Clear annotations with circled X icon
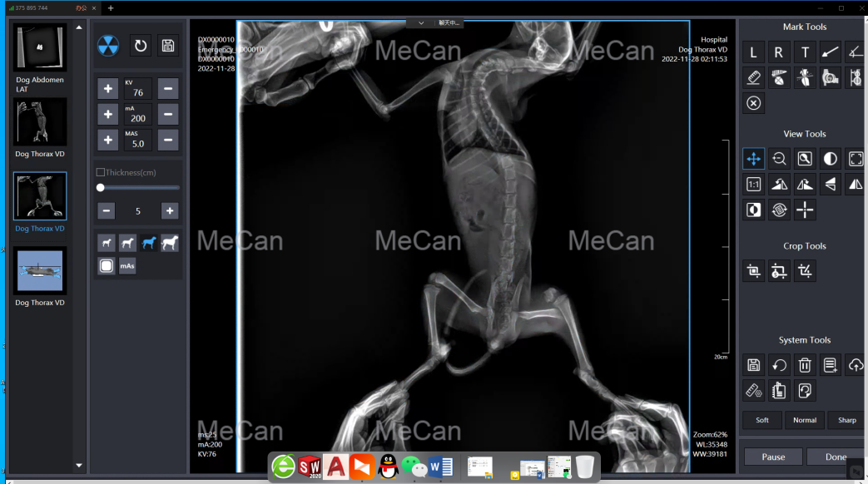868x484 pixels. 753,103
